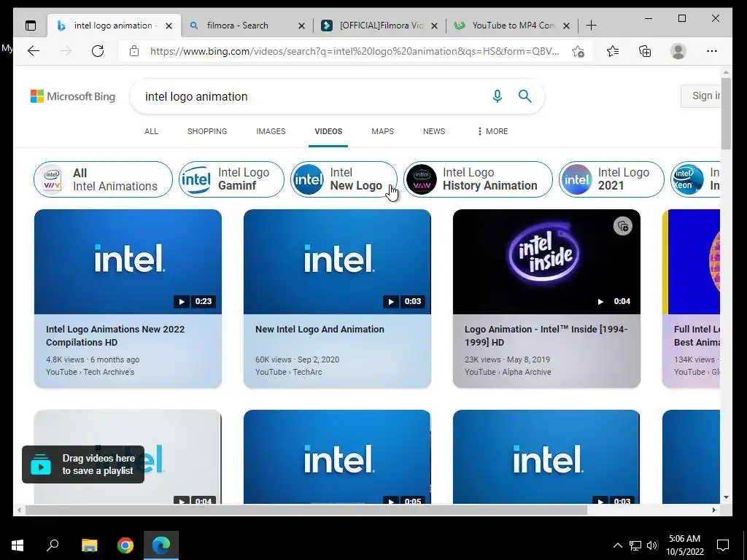This screenshot has width=747, height=560.
Task: Switch to the IMAGES tab
Action: [x=271, y=131]
